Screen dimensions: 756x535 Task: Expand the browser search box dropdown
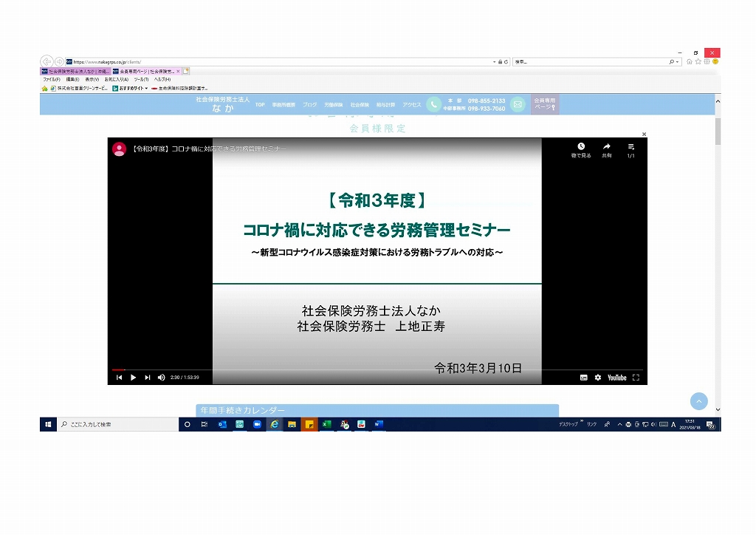coord(678,61)
